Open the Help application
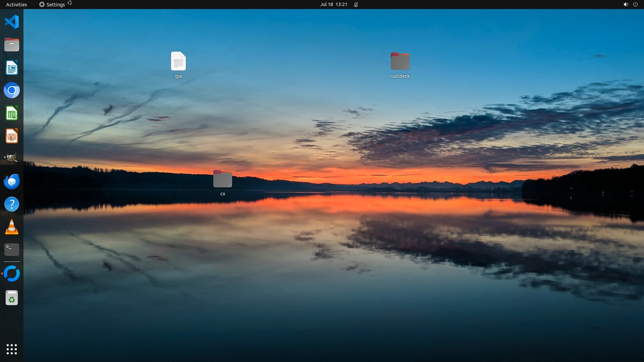 [12, 204]
